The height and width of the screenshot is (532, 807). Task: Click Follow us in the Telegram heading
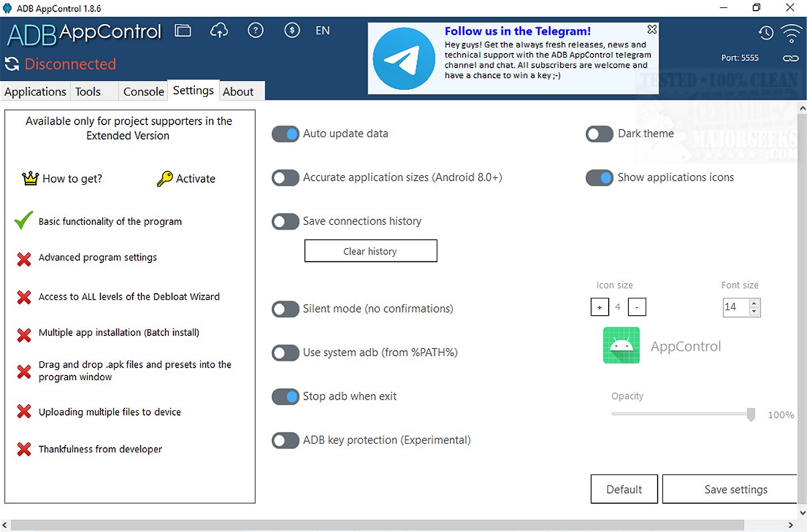(x=518, y=31)
